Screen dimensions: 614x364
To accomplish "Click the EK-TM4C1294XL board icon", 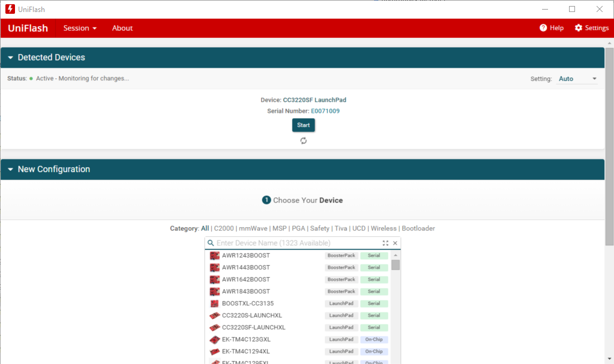I will 215,351.
